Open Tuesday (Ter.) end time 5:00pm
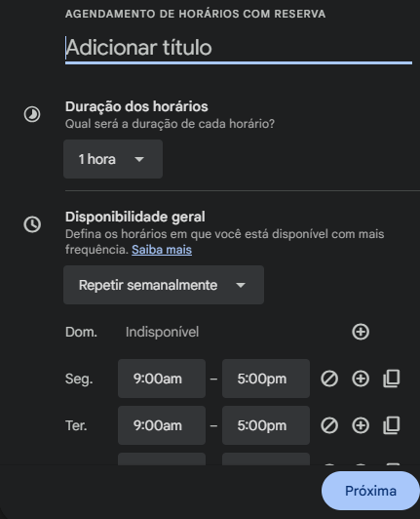420x519 pixels. click(266, 425)
